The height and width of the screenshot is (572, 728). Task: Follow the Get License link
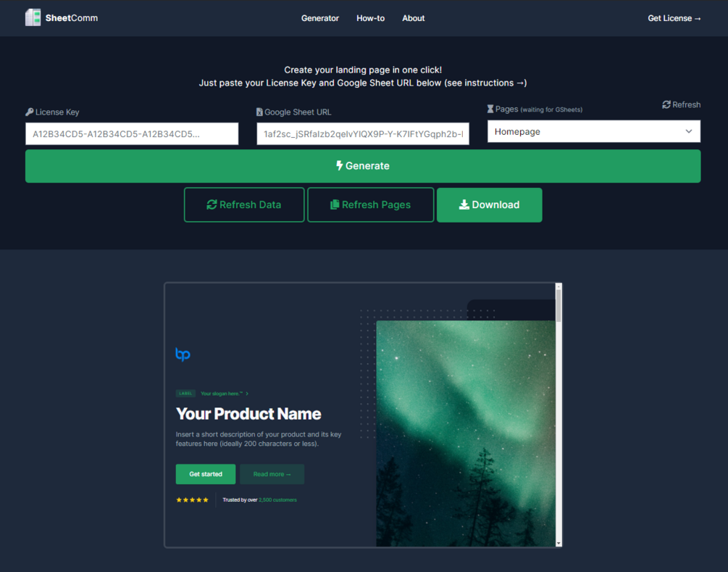(674, 18)
